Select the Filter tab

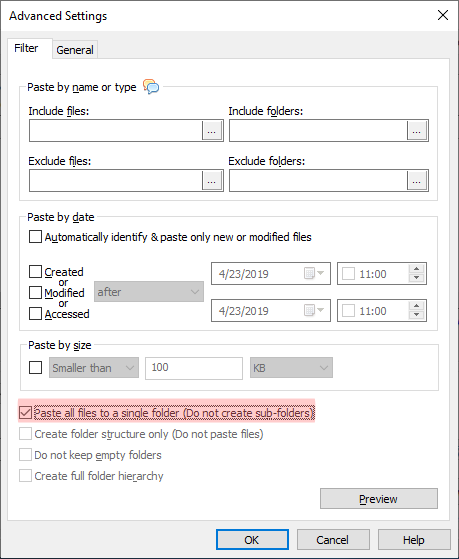coord(26,48)
